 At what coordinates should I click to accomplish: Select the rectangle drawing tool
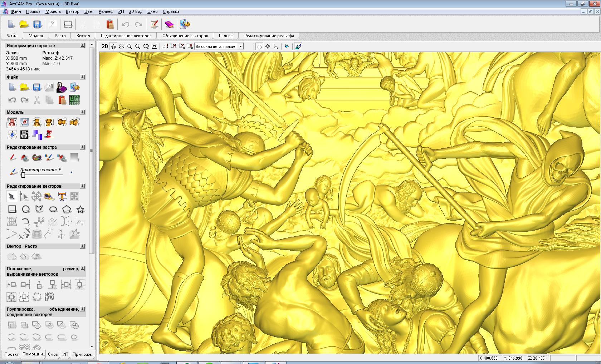tap(12, 209)
